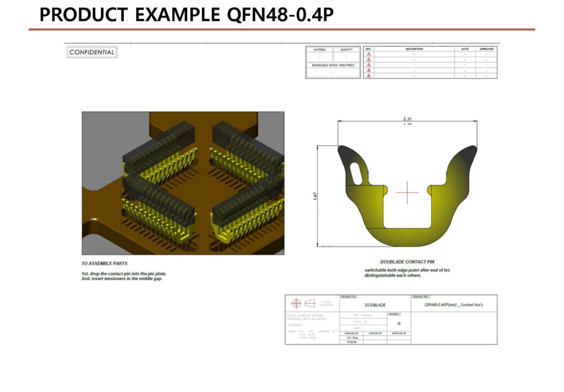The height and width of the screenshot is (392, 564).
Task: Click the DOUBLADE drawing number field
Action: coord(375,305)
